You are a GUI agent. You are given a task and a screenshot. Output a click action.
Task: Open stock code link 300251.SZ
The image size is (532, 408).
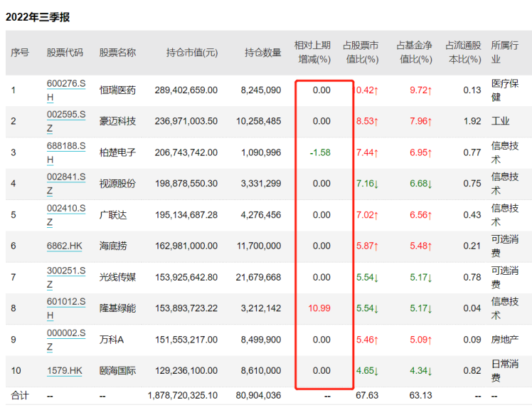coord(66,277)
